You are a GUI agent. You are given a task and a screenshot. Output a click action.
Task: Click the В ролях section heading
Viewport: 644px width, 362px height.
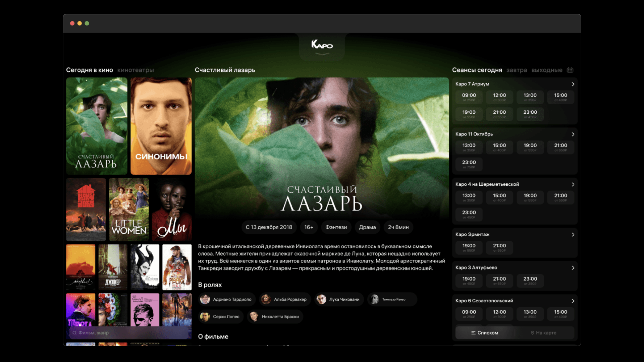210,285
